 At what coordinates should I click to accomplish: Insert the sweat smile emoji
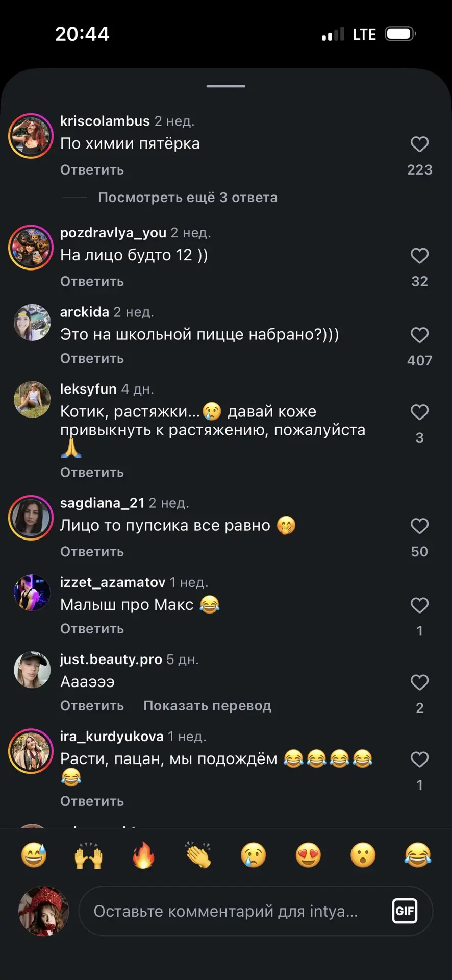point(34,855)
